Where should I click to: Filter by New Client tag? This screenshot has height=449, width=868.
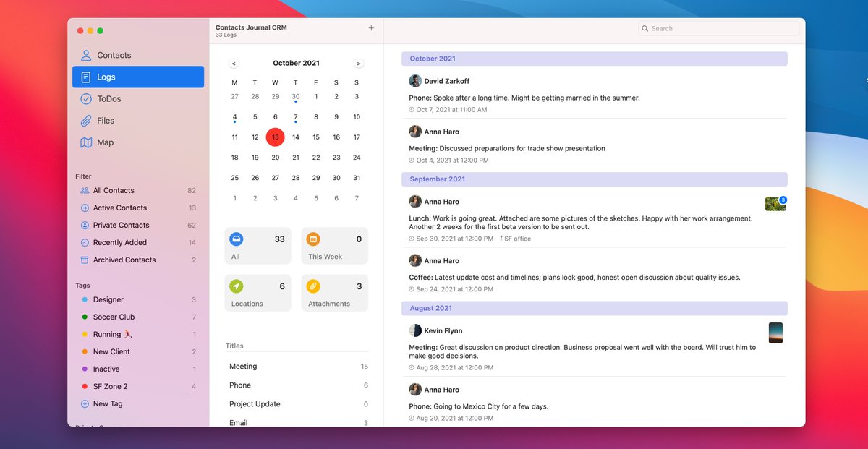tap(138, 351)
